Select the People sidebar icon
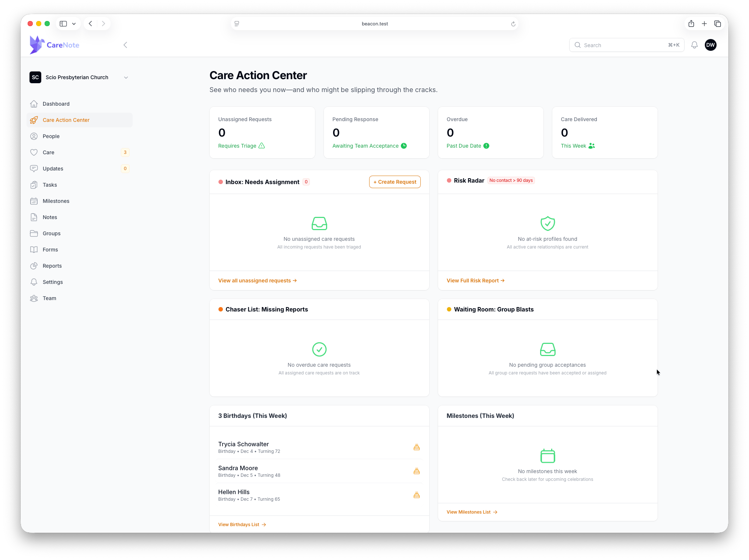Viewport: 749px width, 560px height. point(34,136)
